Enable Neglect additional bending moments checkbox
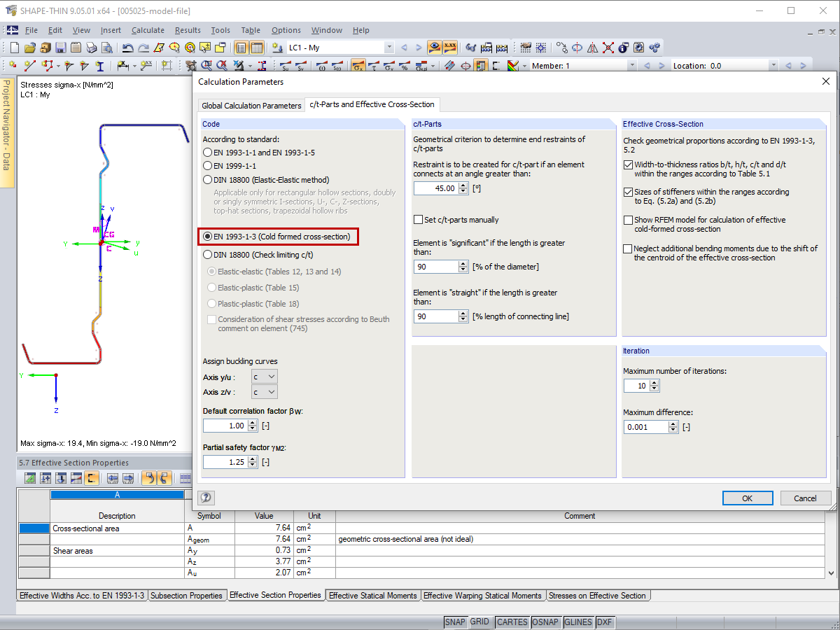The width and height of the screenshot is (840, 630). coord(628,248)
